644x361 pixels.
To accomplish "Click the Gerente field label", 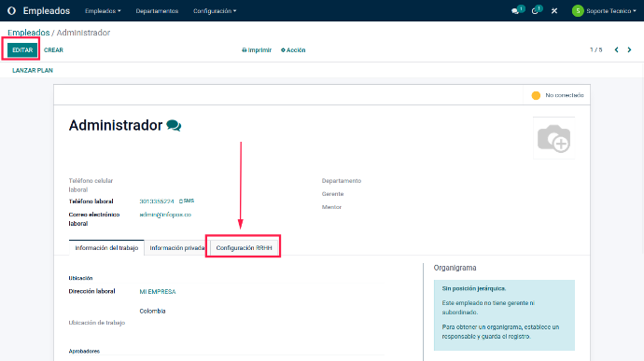I will (332, 194).
